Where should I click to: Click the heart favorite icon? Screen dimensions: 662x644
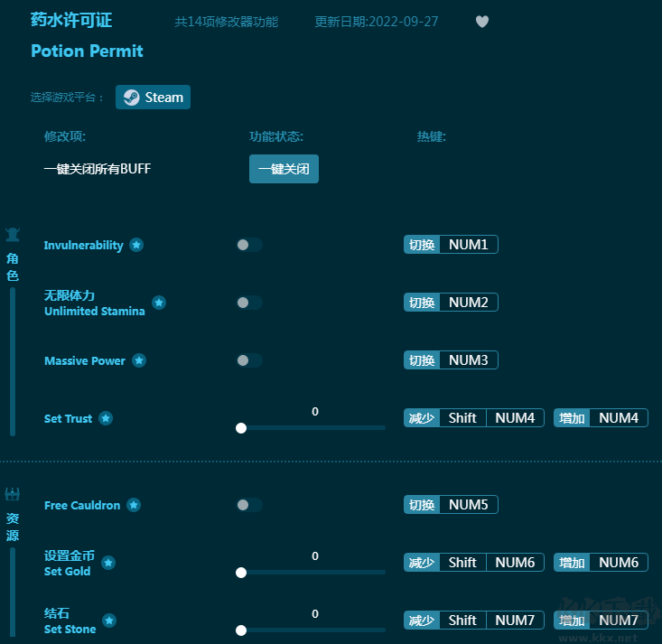click(482, 22)
